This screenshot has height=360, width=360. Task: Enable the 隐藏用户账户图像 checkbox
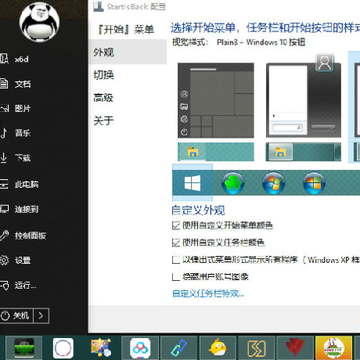point(176,277)
